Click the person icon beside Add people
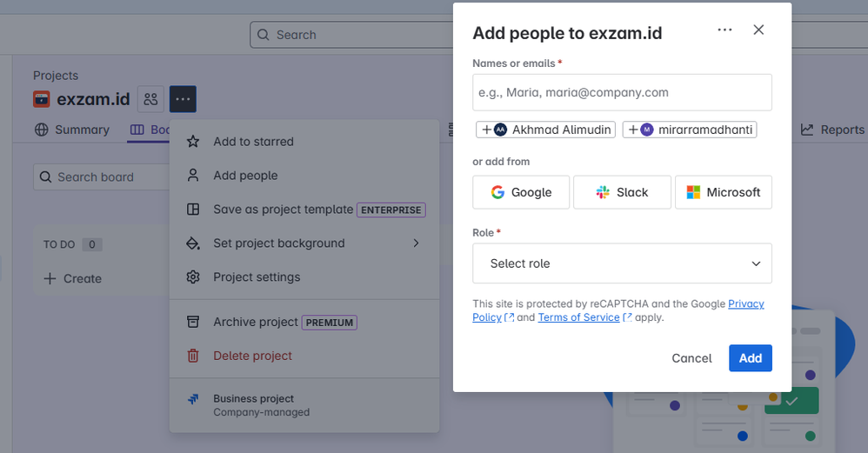The width and height of the screenshot is (868, 453). coord(192,176)
